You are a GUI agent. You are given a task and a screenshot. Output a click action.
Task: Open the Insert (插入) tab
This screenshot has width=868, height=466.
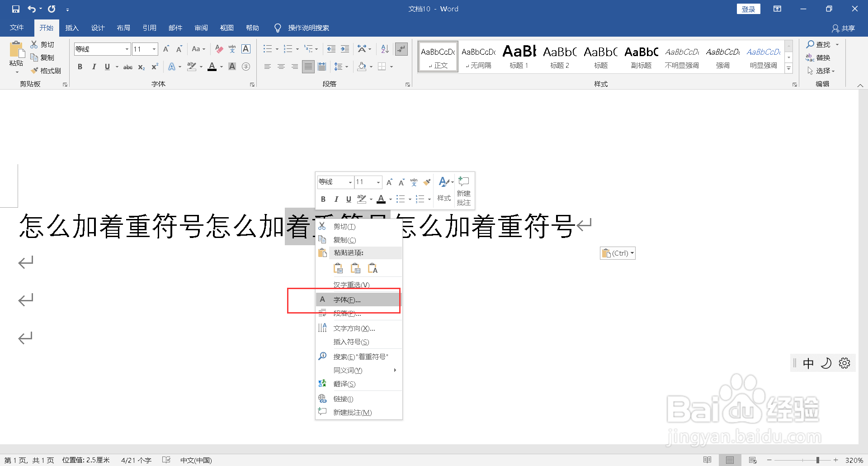[x=72, y=28]
